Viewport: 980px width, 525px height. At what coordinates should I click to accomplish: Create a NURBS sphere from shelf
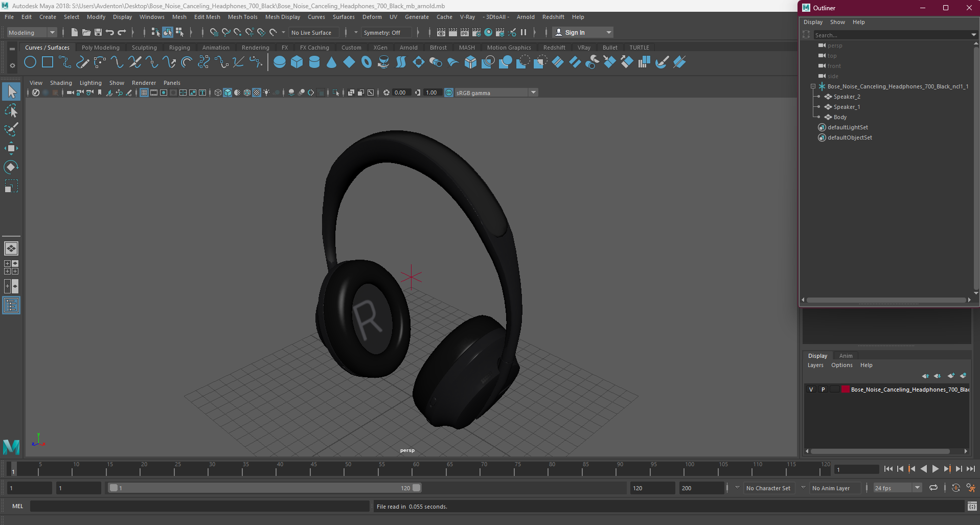click(280, 62)
